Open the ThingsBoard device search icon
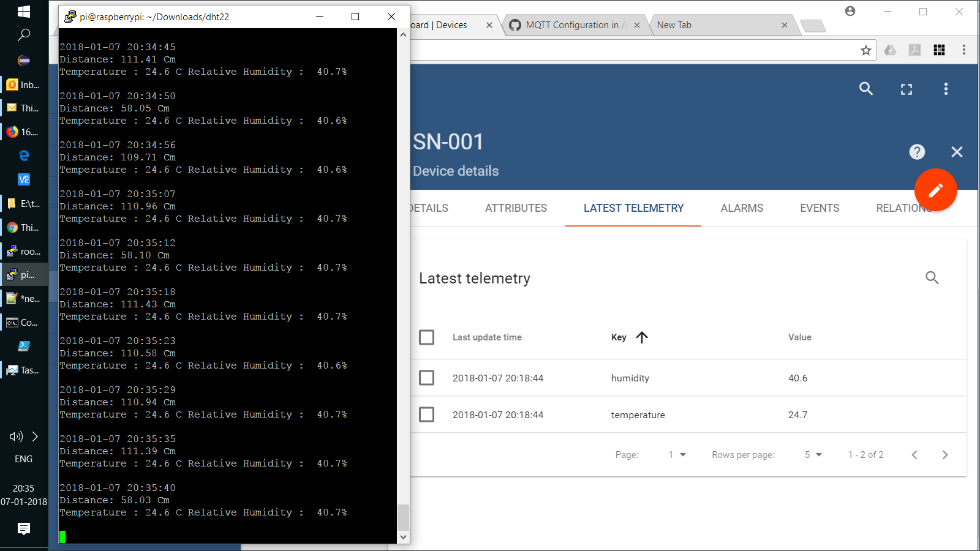Image resolution: width=980 pixels, height=551 pixels. pyautogui.click(x=866, y=89)
